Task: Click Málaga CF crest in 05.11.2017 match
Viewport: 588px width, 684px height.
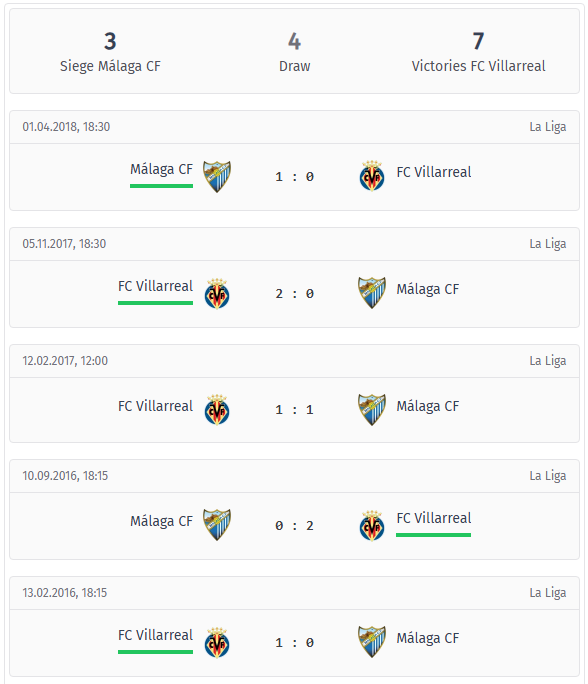Action: tap(372, 293)
